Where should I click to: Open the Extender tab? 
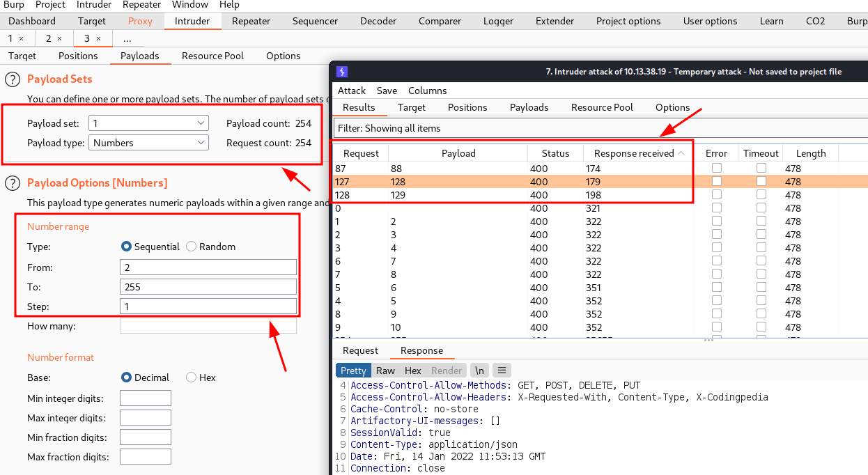(x=555, y=21)
